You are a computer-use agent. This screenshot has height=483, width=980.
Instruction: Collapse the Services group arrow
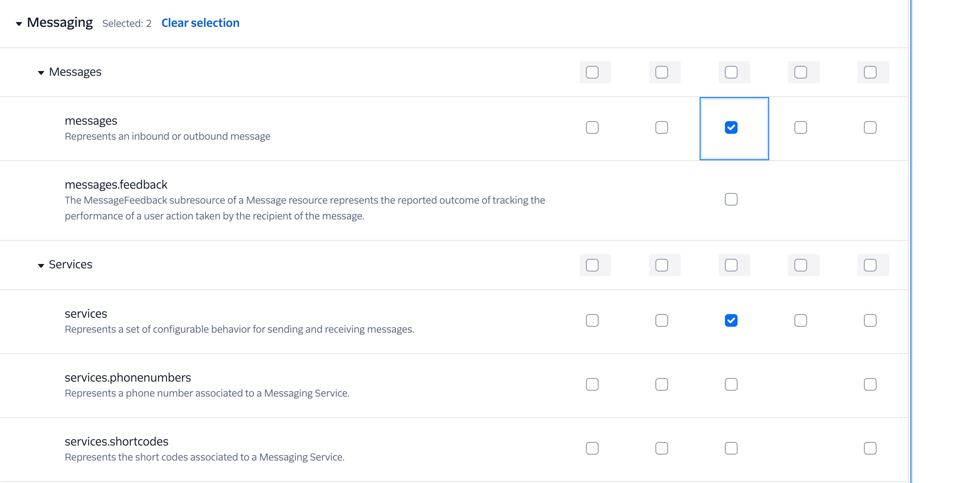(x=41, y=266)
